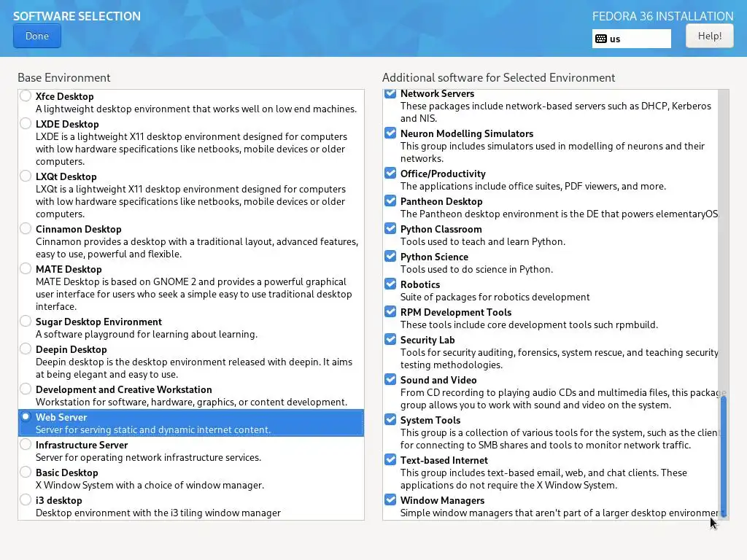The image size is (747, 560).
Task: Toggle the Robotics checkbox
Action: coord(390,284)
